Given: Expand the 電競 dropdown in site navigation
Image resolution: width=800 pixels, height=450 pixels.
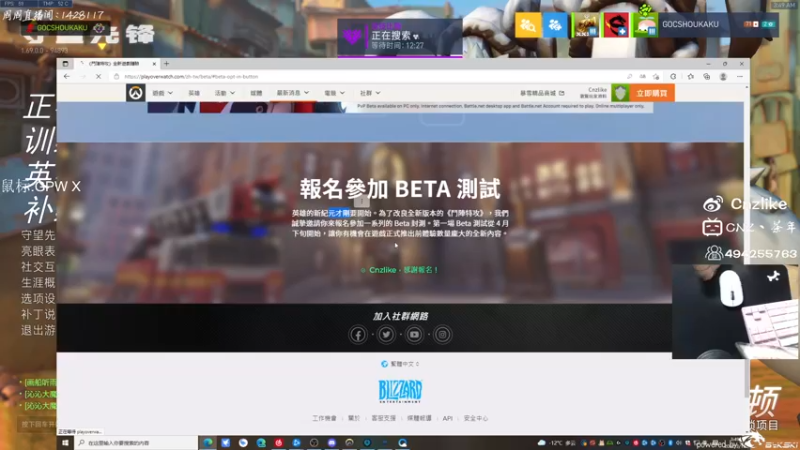Looking at the screenshot, I should [335, 93].
